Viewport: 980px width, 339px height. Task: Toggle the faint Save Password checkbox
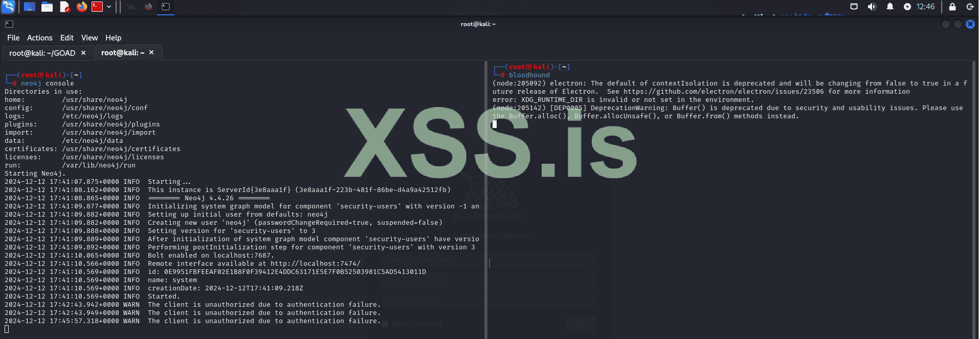click(385, 324)
